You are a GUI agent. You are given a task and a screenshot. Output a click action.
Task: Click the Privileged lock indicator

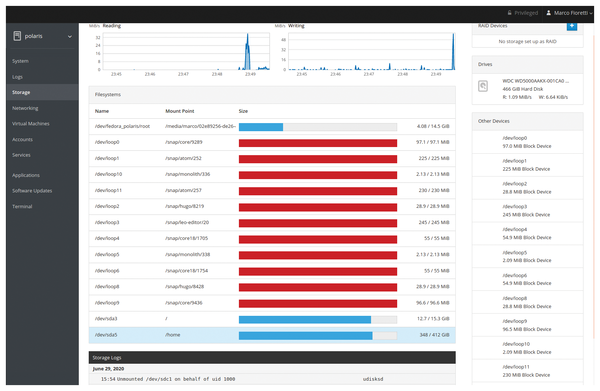(523, 13)
